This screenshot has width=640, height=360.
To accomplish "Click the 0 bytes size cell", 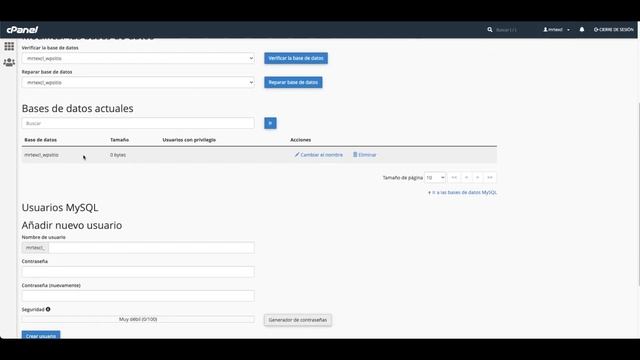I will [118, 155].
